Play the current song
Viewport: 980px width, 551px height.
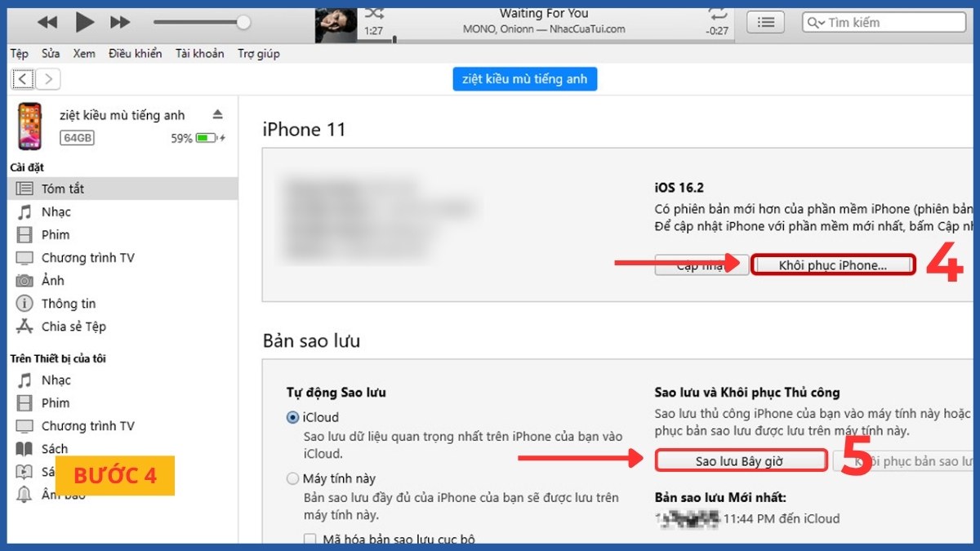tap(85, 22)
